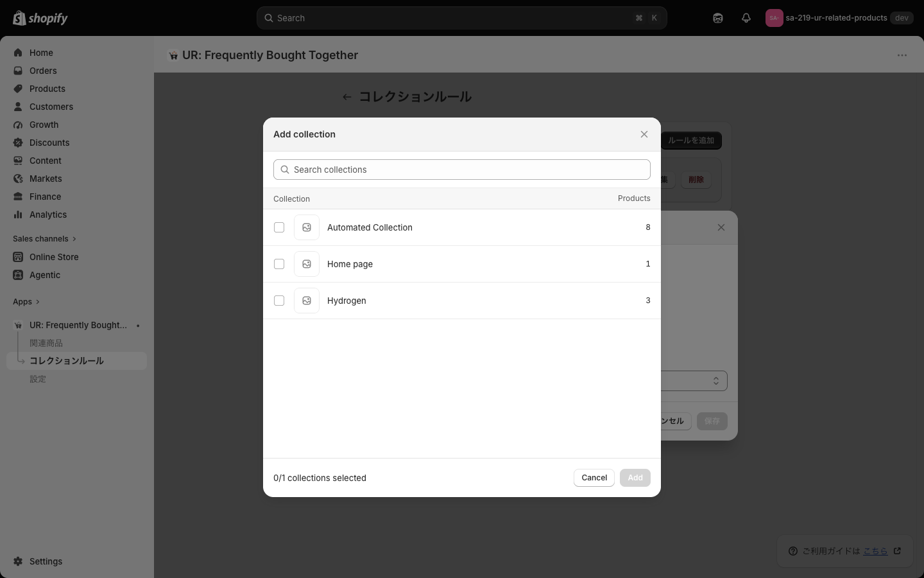Click the back arrow beside コレクションルール
This screenshot has width=924, height=578.
coord(347,97)
